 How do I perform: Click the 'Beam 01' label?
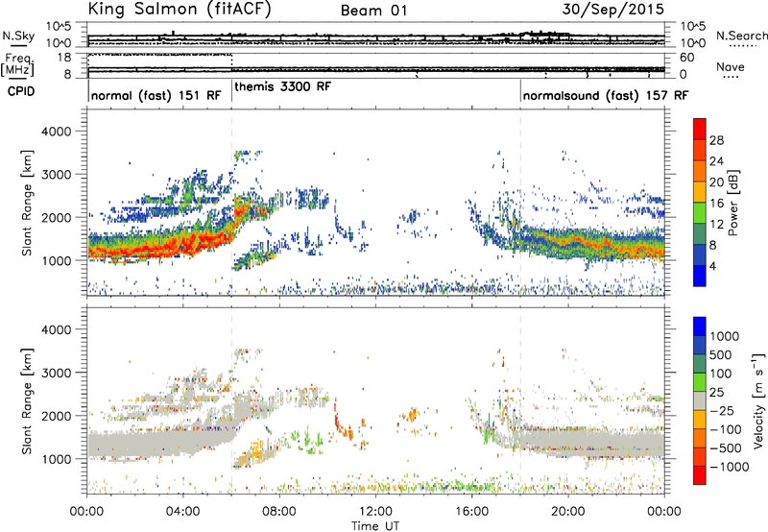pyautogui.click(x=373, y=11)
